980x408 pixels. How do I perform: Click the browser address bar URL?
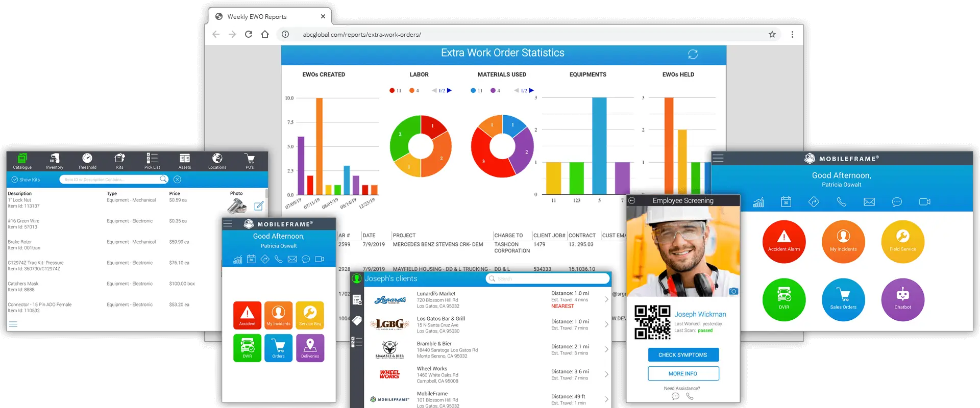tap(362, 35)
